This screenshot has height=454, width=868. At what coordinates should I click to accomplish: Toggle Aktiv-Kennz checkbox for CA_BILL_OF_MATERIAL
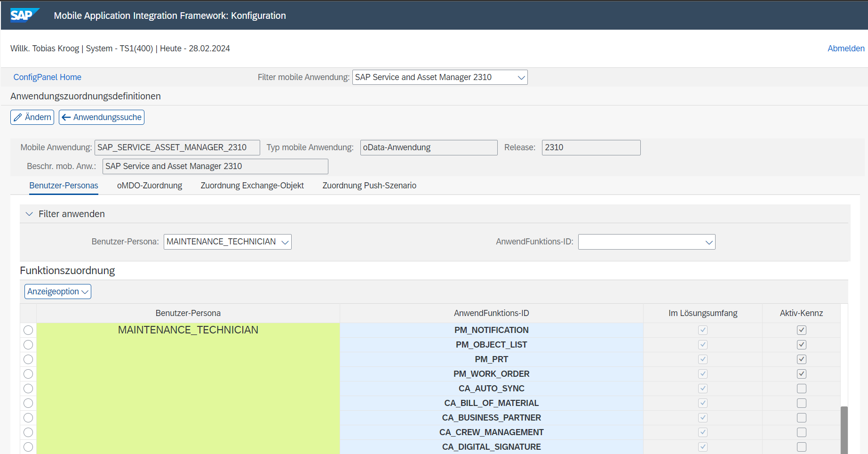[802, 403]
